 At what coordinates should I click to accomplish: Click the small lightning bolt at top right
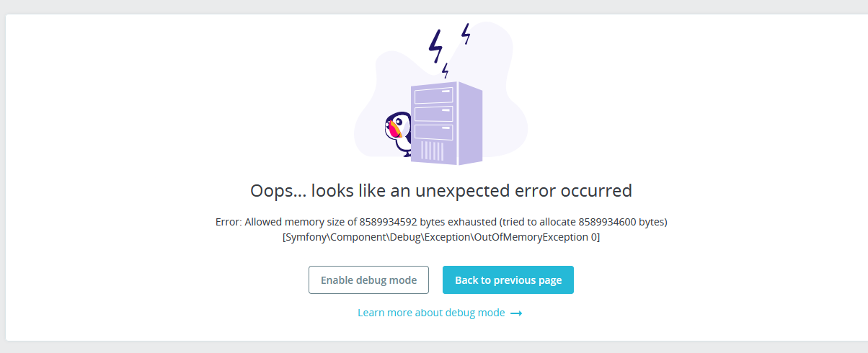coord(466,33)
